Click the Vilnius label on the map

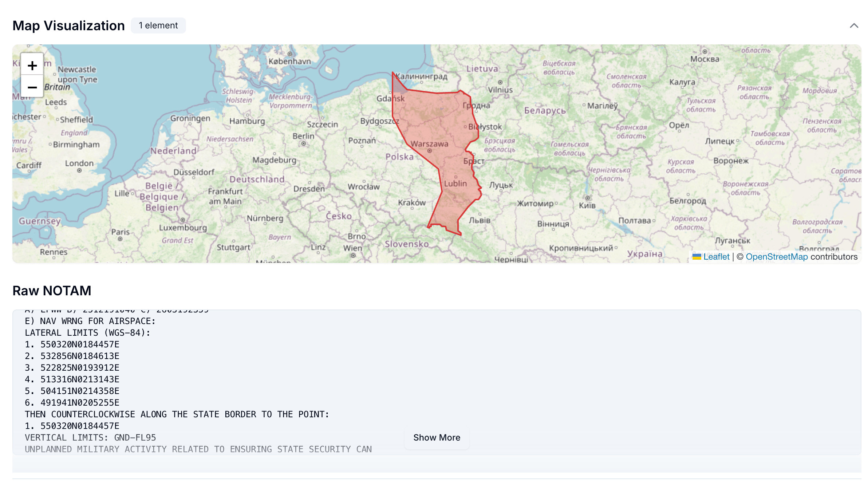click(x=500, y=90)
